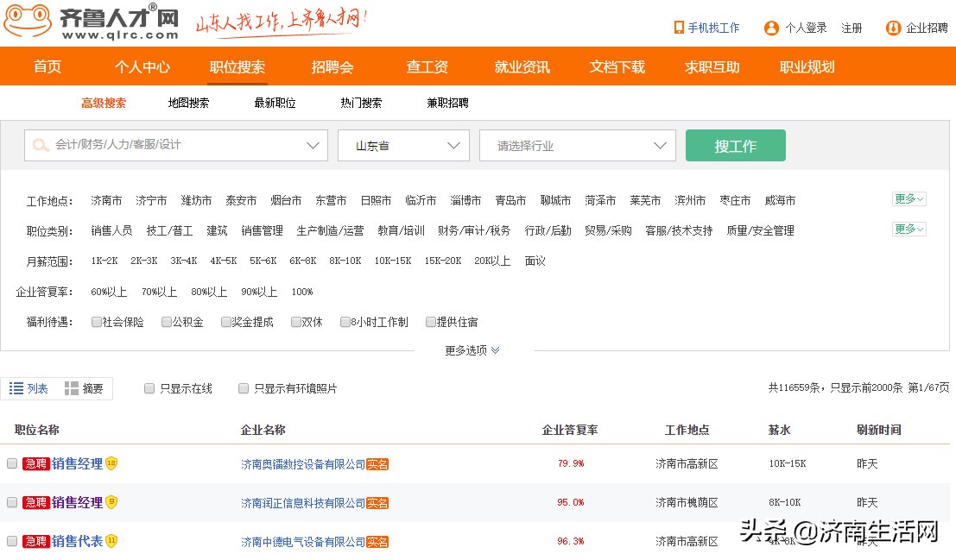
Task: Click the Qilu Talent frog logo
Action: [30, 23]
